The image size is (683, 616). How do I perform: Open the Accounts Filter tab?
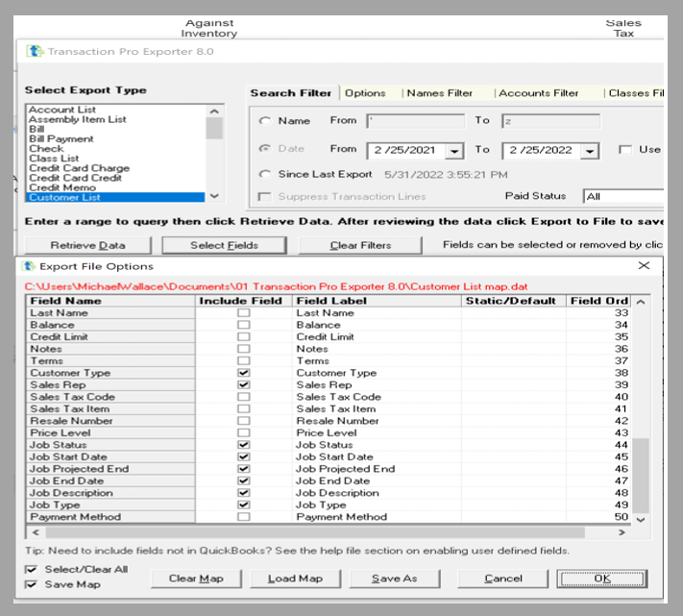pos(538,93)
